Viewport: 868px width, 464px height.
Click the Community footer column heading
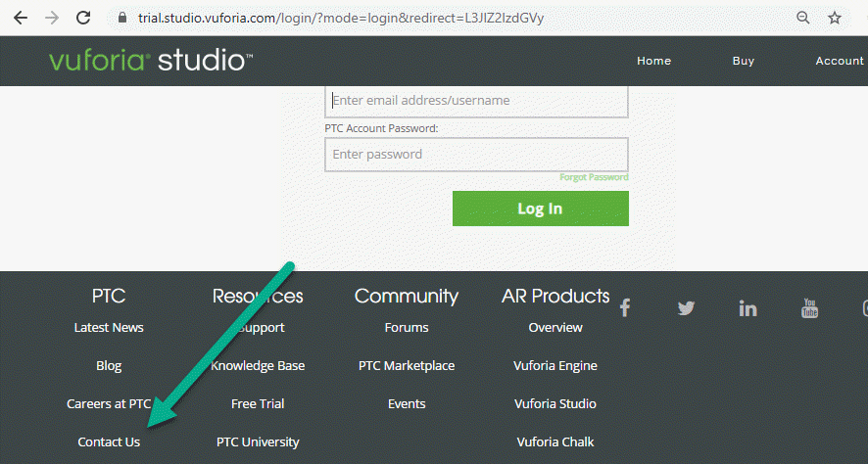[407, 297]
